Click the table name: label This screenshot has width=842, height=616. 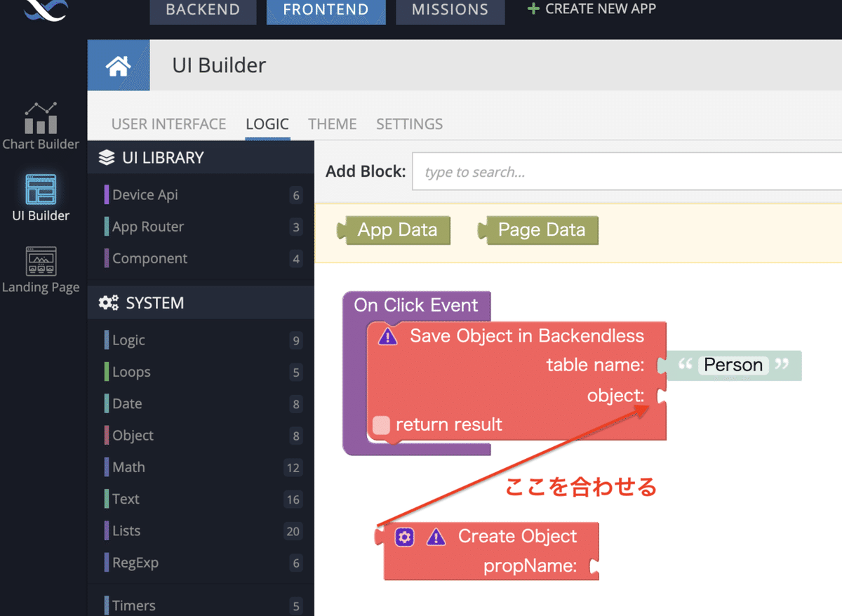(595, 365)
